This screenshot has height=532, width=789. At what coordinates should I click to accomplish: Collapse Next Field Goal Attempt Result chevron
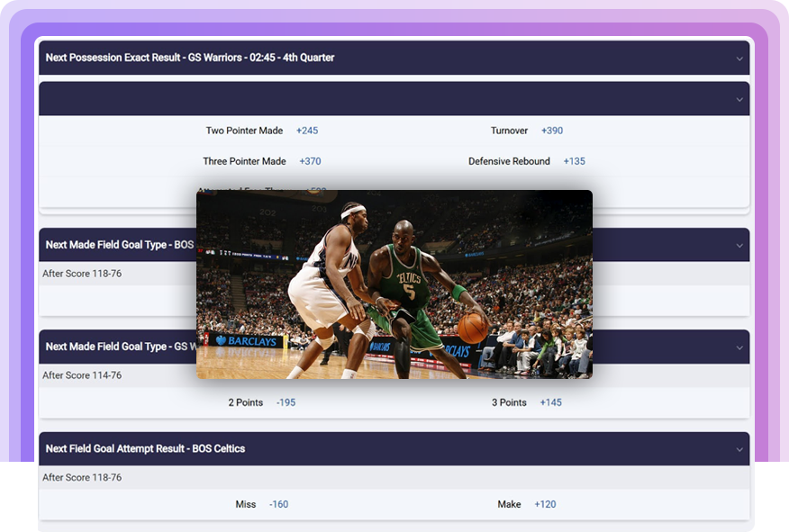739,449
